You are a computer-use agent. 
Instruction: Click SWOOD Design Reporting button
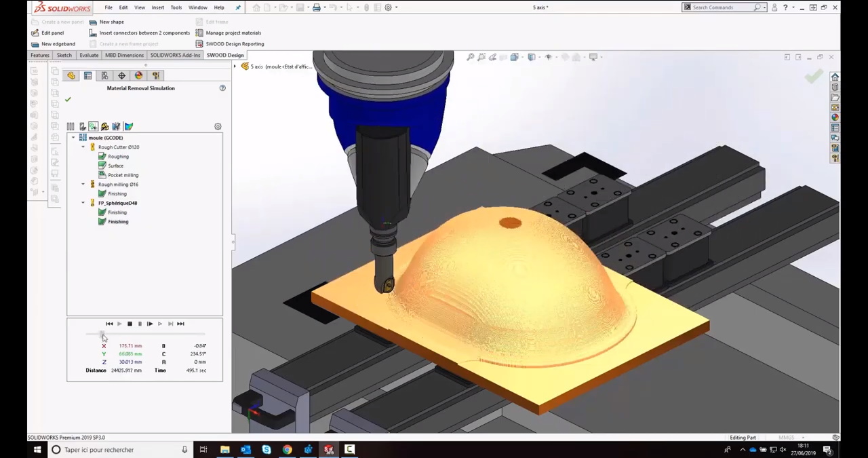click(235, 44)
